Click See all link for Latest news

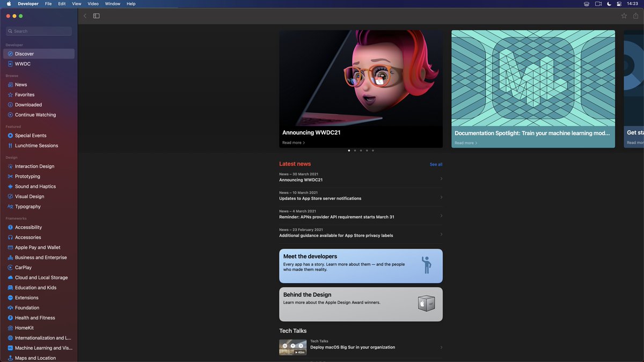click(x=436, y=164)
